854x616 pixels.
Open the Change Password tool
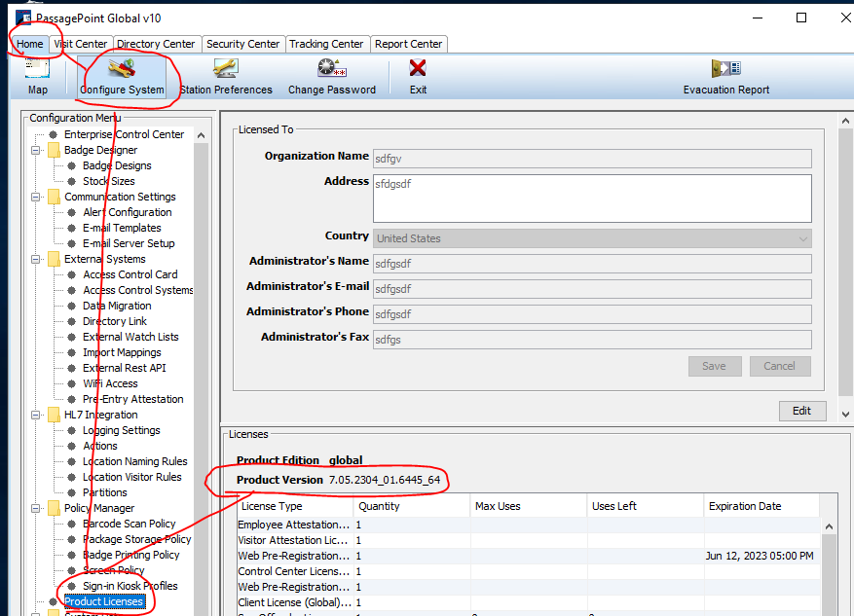point(332,77)
